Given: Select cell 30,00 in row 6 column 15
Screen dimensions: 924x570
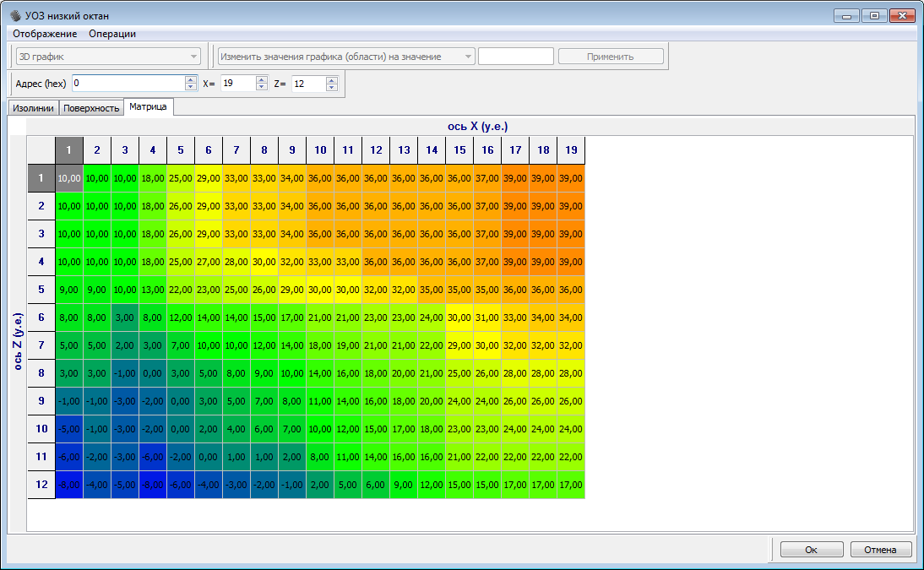Looking at the screenshot, I should (x=459, y=318).
